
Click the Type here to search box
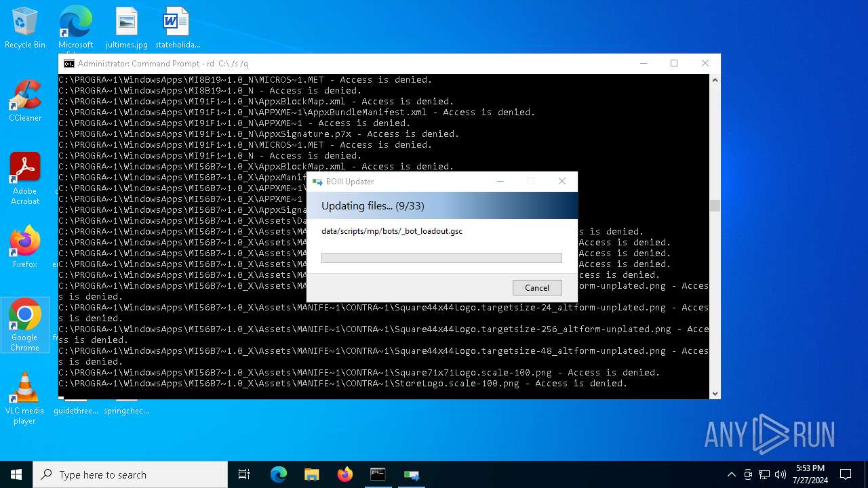[130, 474]
